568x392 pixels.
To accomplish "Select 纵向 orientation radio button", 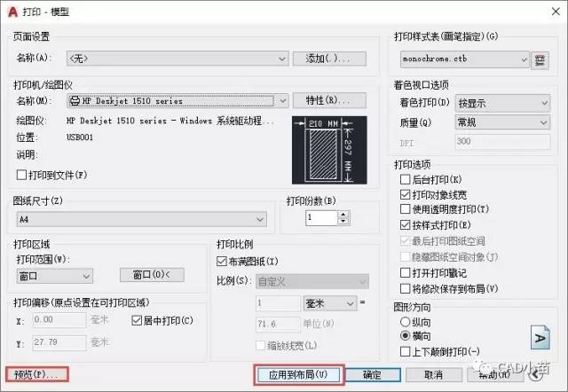I will [x=405, y=322].
